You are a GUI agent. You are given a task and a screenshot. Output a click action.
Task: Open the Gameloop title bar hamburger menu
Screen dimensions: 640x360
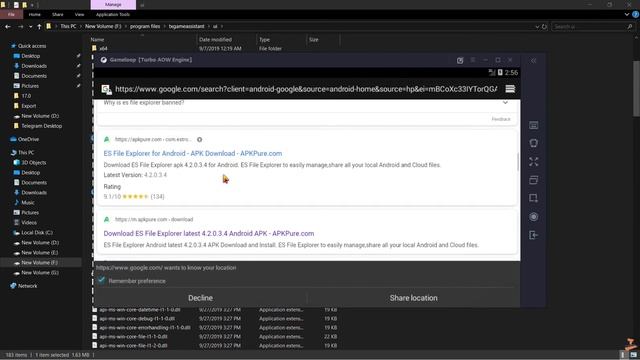point(473,60)
